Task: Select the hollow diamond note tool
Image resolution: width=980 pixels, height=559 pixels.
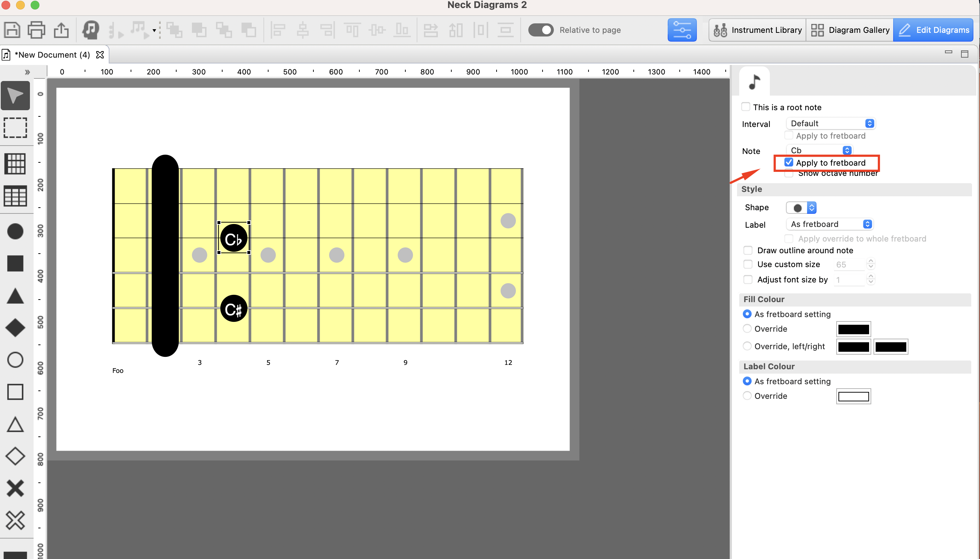Action: point(15,456)
